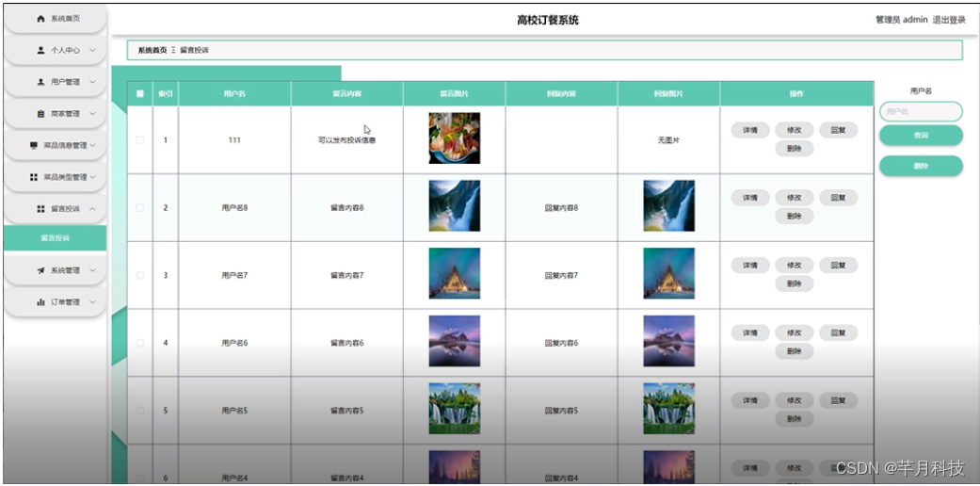Click the grid icon beside 留言投诉 menu
980x486 pixels.
tap(40, 209)
